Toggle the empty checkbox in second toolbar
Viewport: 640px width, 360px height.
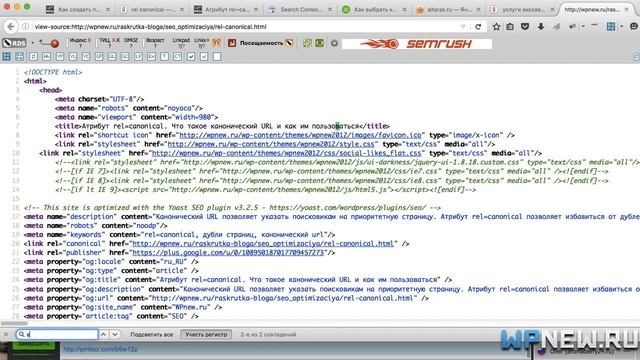click(217, 57)
